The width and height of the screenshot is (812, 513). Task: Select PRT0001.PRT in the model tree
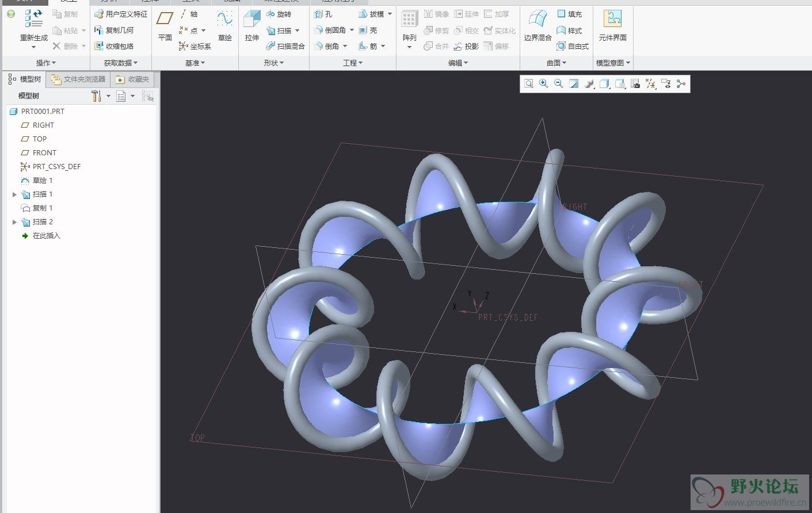[x=37, y=112]
